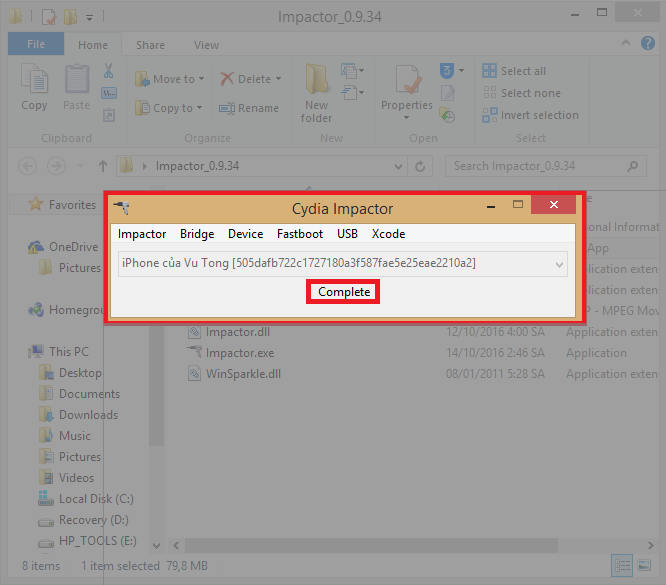Click the Forward navigation arrow
This screenshot has height=585, width=666.
tap(56, 166)
